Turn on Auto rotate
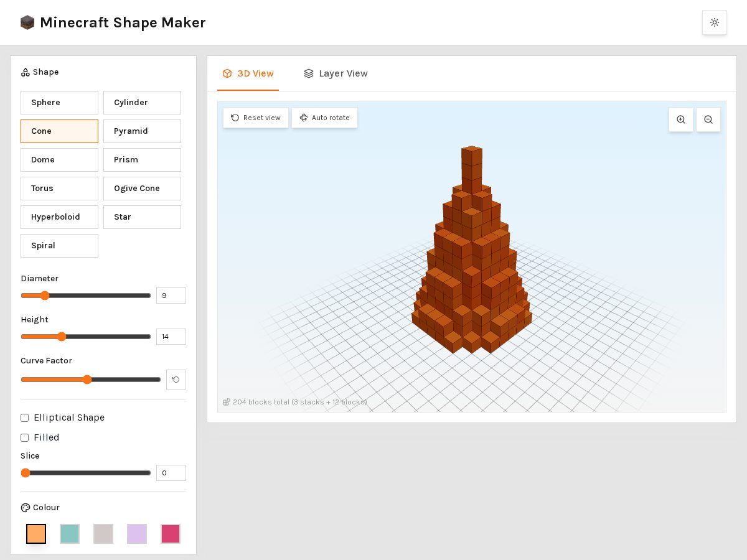This screenshot has width=747, height=560. (x=324, y=118)
